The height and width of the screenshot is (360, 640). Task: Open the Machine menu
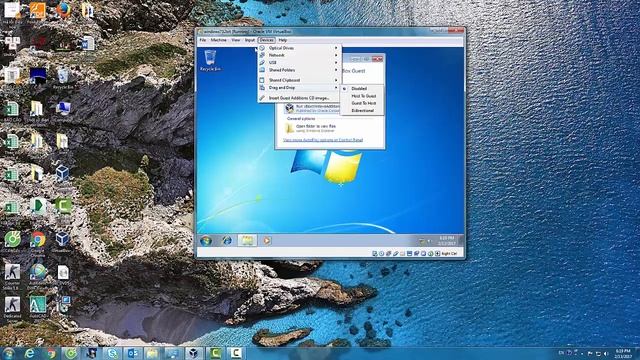pyautogui.click(x=218, y=40)
